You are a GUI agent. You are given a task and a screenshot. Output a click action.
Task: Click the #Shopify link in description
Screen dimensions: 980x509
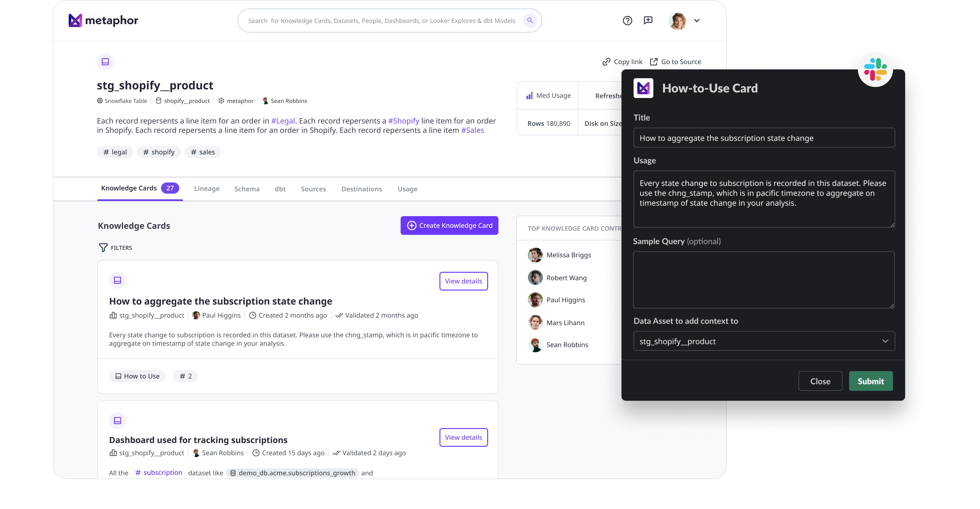404,121
